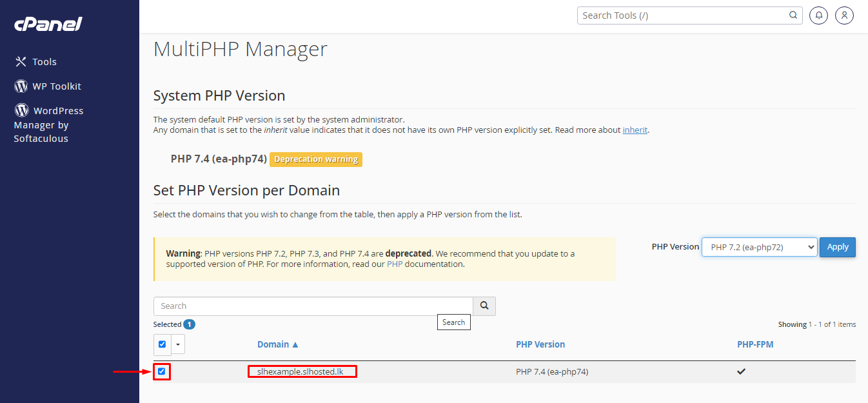Open WP Toolkit from the sidebar
868x403 pixels.
56,86
